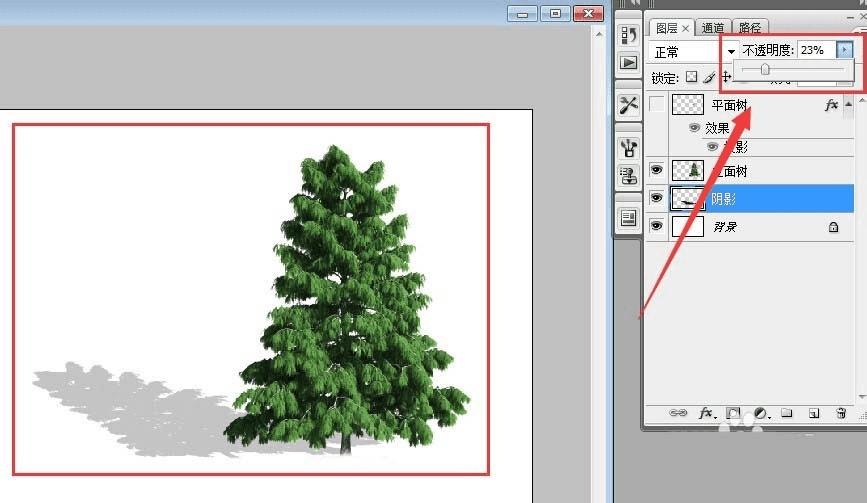Select the 阴影 layer name

point(723,199)
